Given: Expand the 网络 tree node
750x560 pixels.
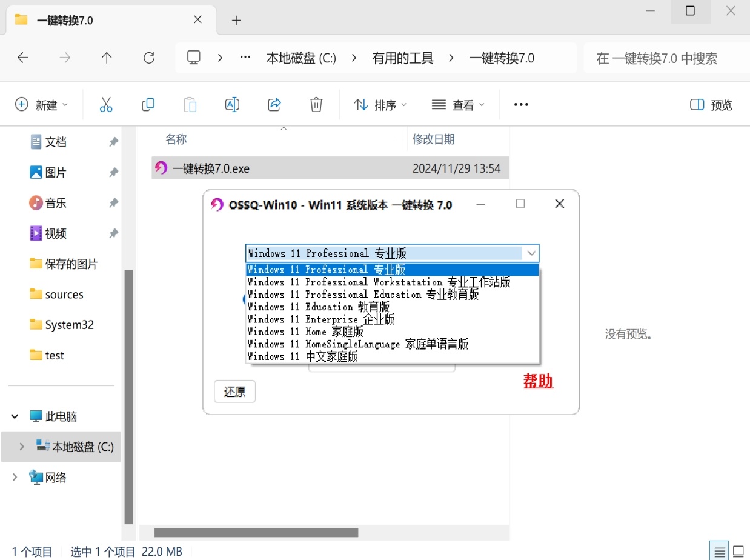Looking at the screenshot, I should pos(15,478).
